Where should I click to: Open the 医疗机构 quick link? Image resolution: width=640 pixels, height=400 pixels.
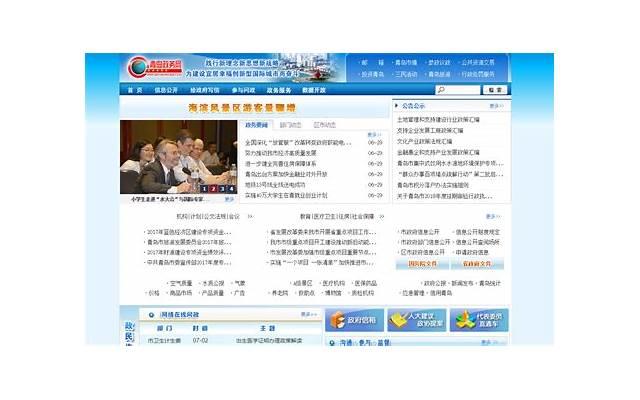coord(333,283)
